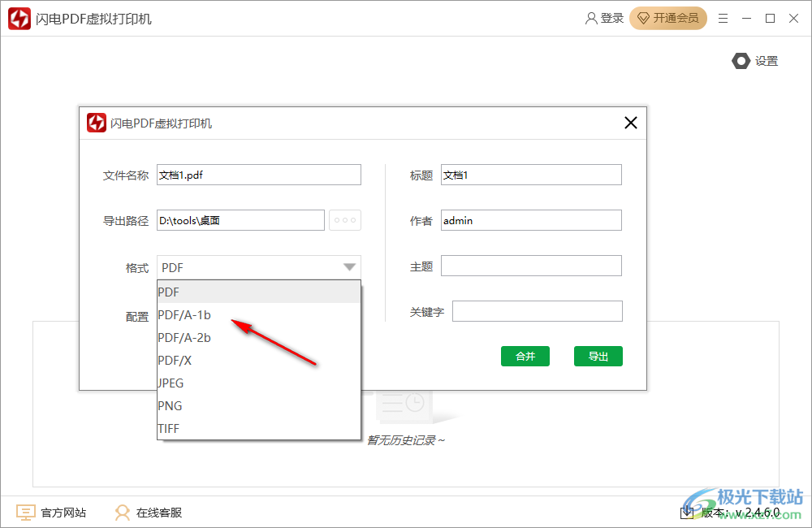Select PDF from the format list
The width and height of the screenshot is (812, 528).
coord(259,292)
